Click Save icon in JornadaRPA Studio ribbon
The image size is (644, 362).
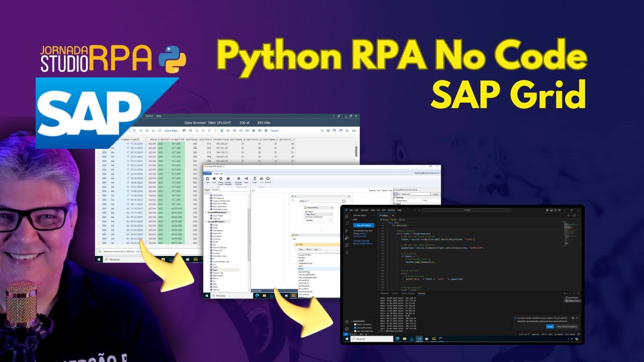tap(214, 178)
